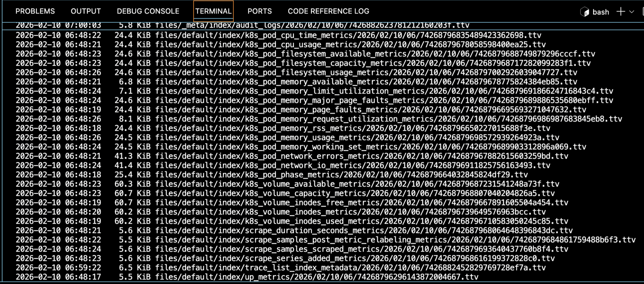Click the TERMINAL tab
644x284 pixels.
click(x=213, y=11)
